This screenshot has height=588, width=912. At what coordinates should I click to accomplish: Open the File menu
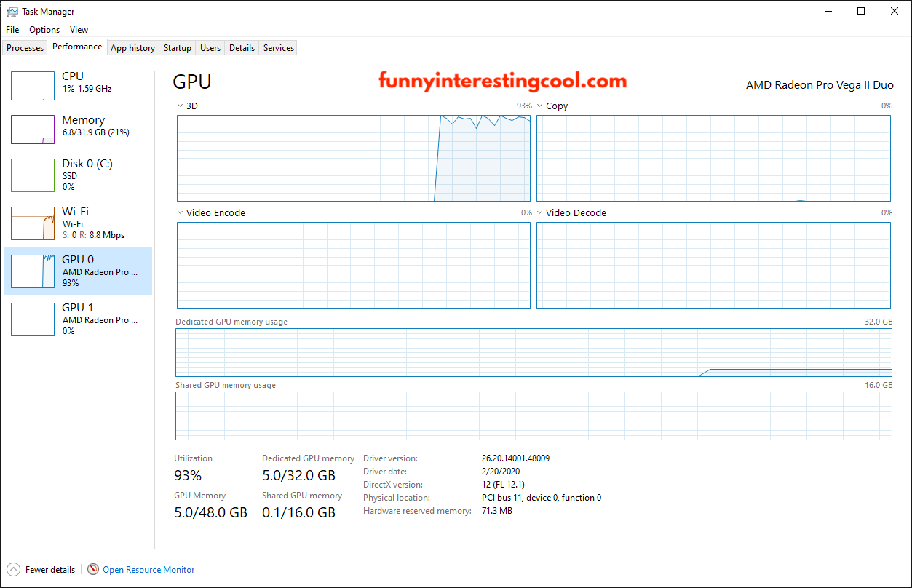pyautogui.click(x=12, y=30)
